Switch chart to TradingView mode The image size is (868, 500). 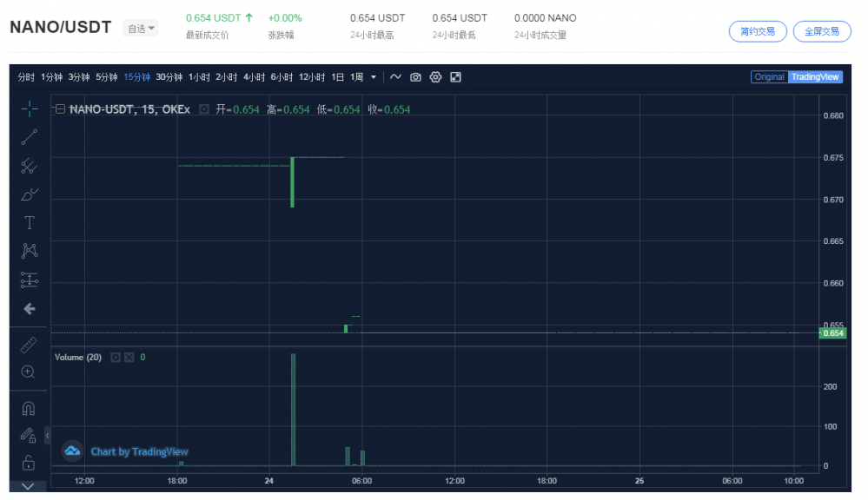point(815,77)
